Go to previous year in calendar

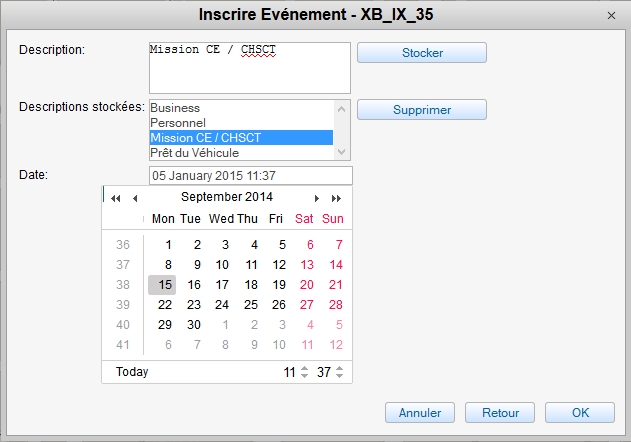click(116, 198)
